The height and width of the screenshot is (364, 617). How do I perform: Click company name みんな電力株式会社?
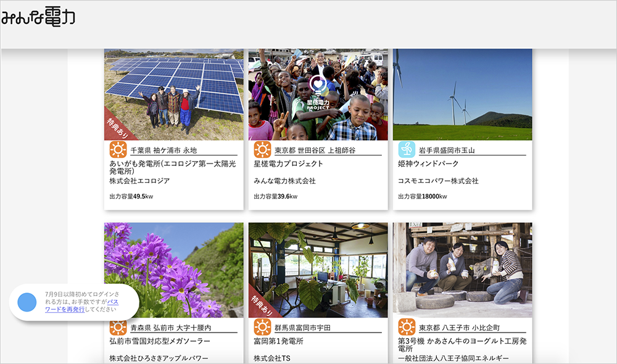click(x=285, y=181)
